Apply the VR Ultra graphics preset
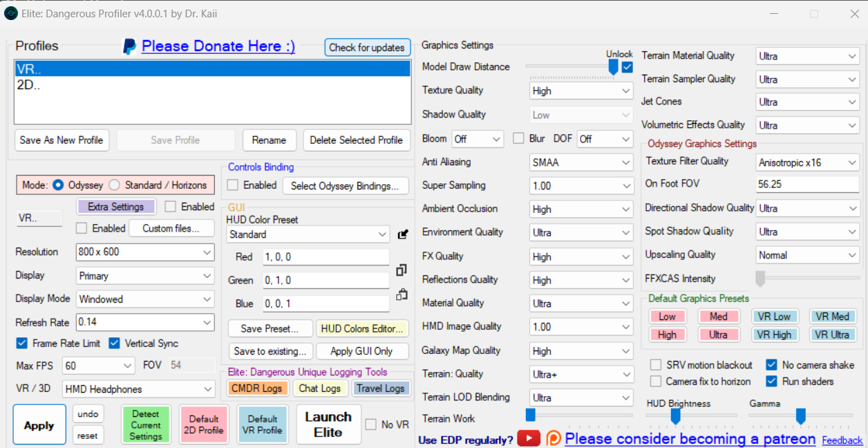 coord(832,335)
